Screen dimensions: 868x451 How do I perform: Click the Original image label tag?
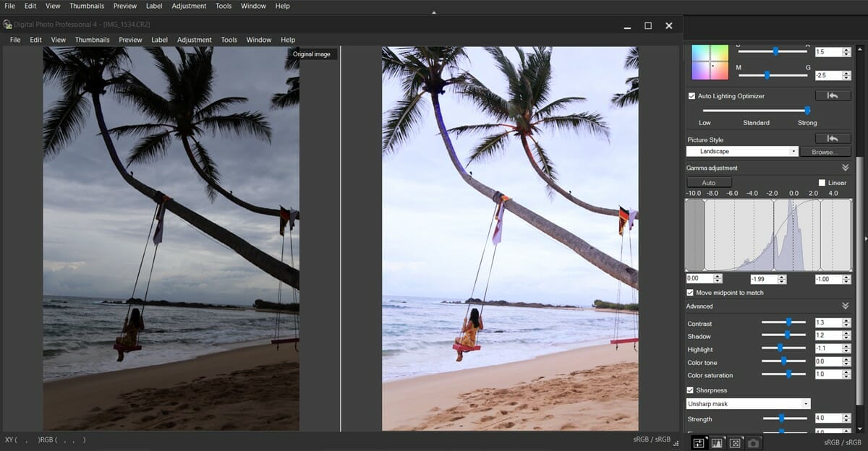point(312,54)
